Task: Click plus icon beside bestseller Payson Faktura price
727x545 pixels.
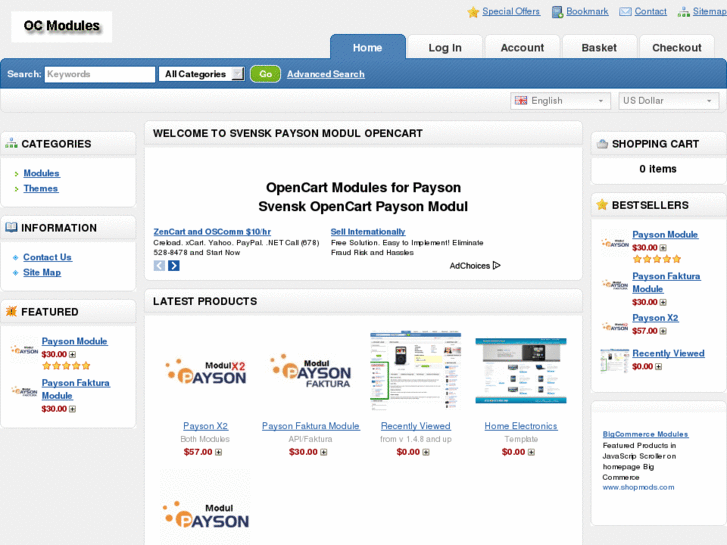Action: pyautogui.click(x=663, y=302)
